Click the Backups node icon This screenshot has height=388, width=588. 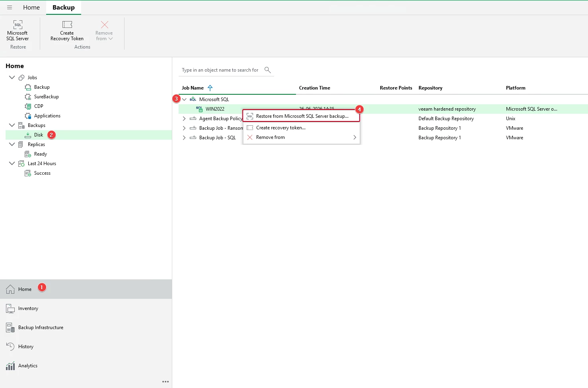coord(21,125)
